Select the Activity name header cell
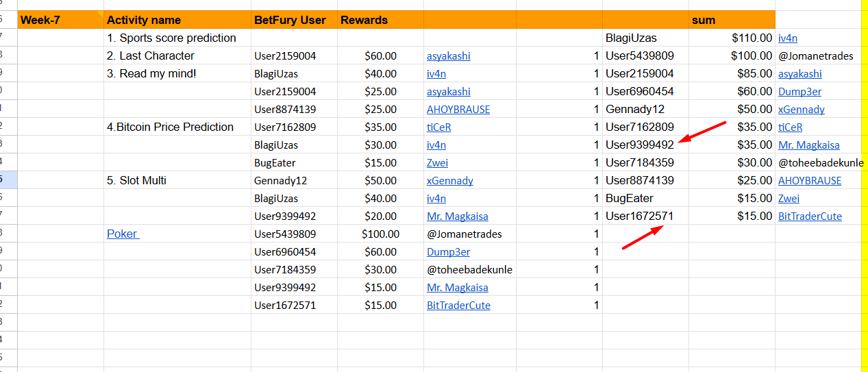Screen dimensions: 868x372 177,20
